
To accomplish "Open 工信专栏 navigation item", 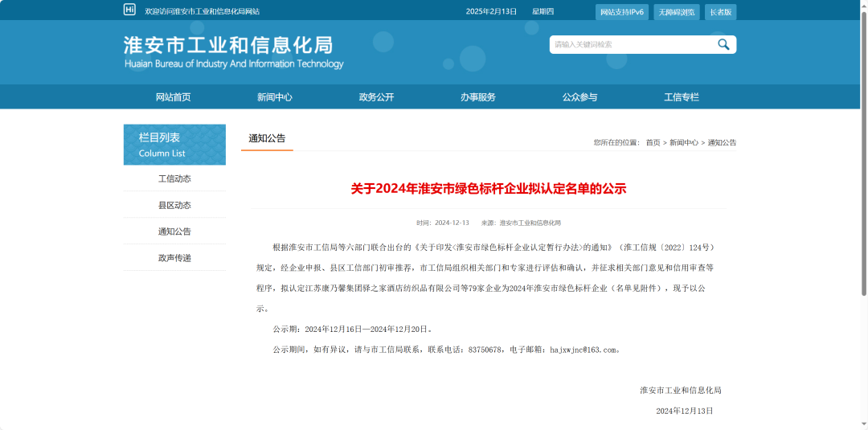I will (x=682, y=97).
